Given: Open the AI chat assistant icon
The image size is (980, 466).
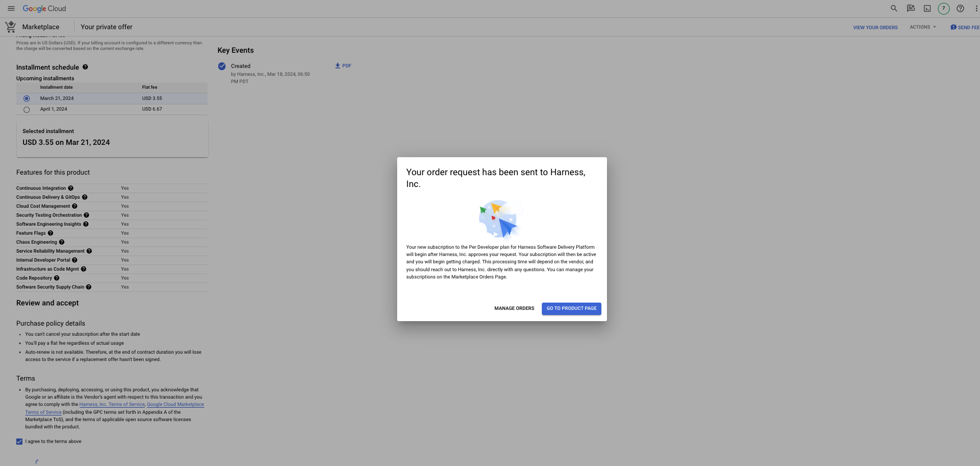Looking at the screenshot, I should click(910, 8).
